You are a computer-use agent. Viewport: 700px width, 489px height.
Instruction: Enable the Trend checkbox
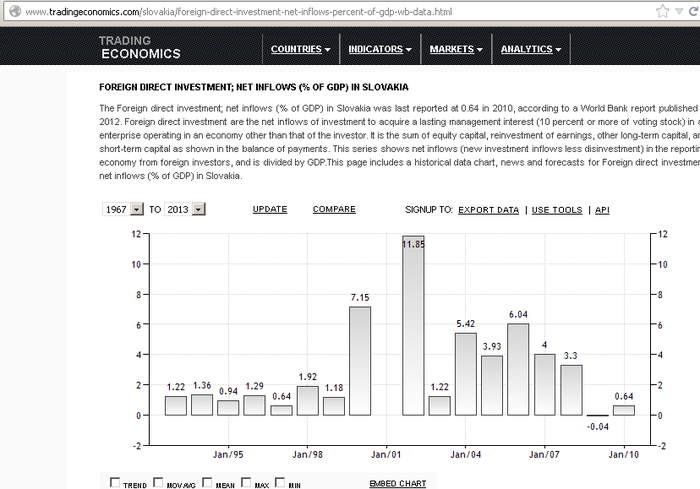pyautogui.click(x=115, y=483)
